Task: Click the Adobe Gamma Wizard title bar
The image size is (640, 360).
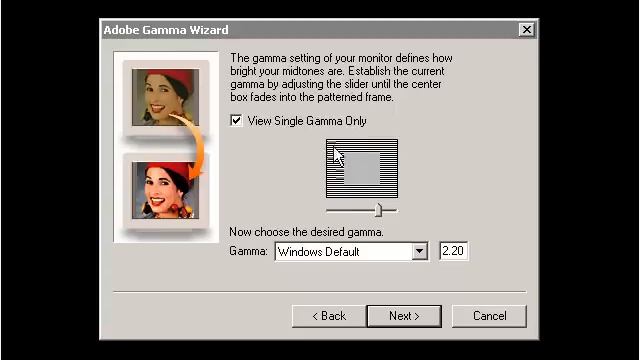Action: [319, 30]
